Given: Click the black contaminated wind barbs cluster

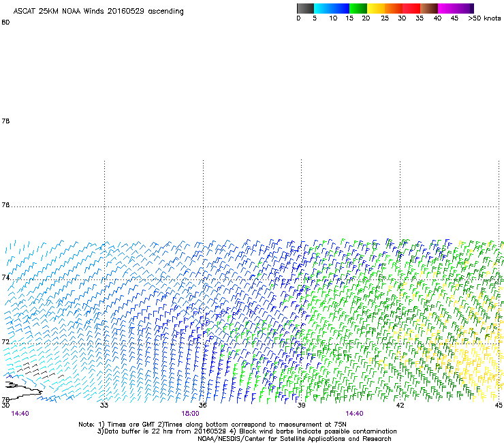Looking at the screenshot, I should [40, 371].
